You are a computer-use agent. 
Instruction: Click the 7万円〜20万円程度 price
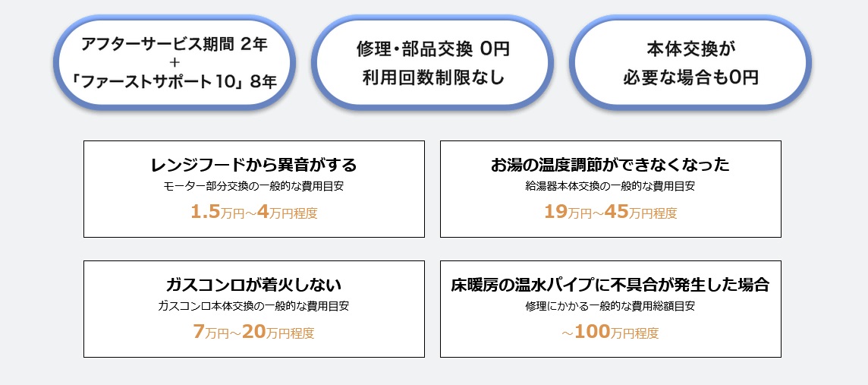253,333
